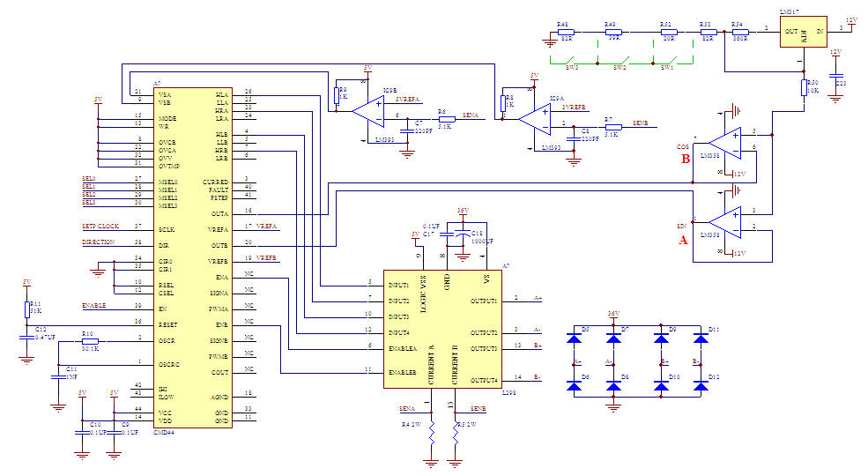Click the IC9B comparator symbol
The height and width of the screenshot is (476, 868).
(x=367, y=111)
